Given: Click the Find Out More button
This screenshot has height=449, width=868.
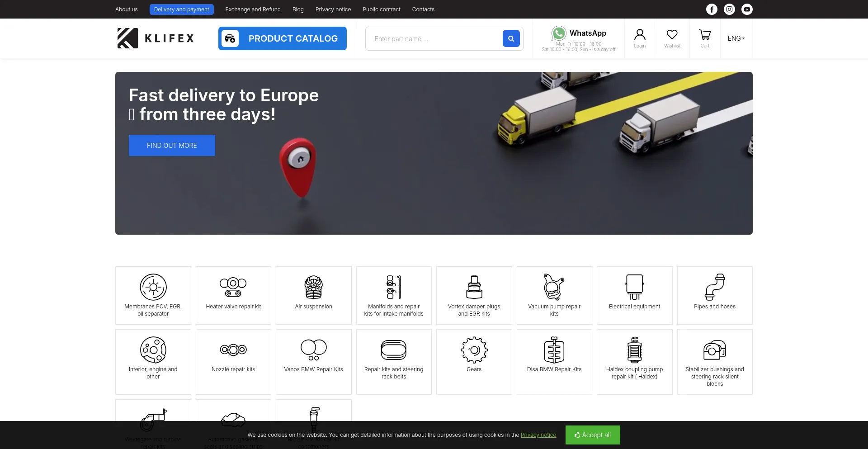Looking at the screenshot, I should pyautogui.click(x=172, y=145).
